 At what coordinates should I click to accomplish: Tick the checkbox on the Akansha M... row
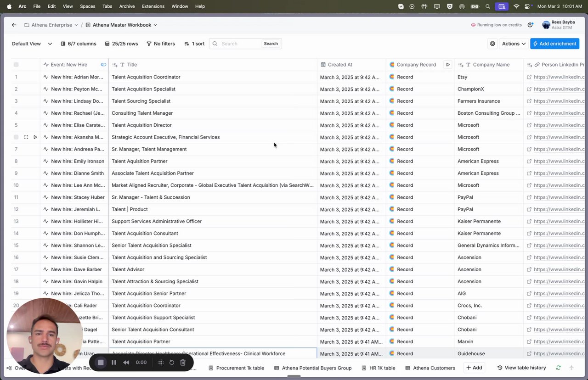tap(16, 137)
